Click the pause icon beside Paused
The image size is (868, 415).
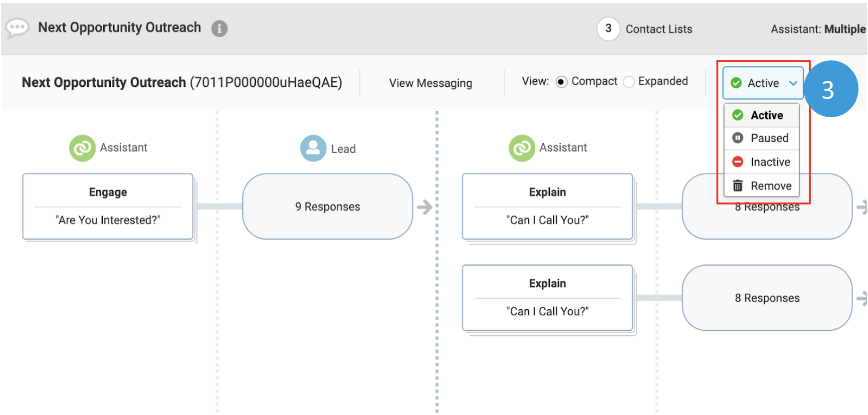[x=738, y=138]
